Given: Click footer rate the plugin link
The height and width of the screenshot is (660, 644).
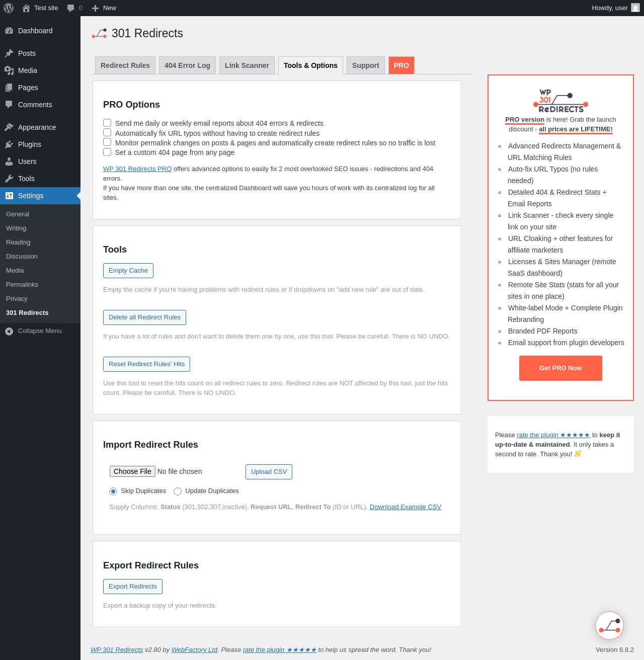Looking at the screenshot, I should coord(280,650).
